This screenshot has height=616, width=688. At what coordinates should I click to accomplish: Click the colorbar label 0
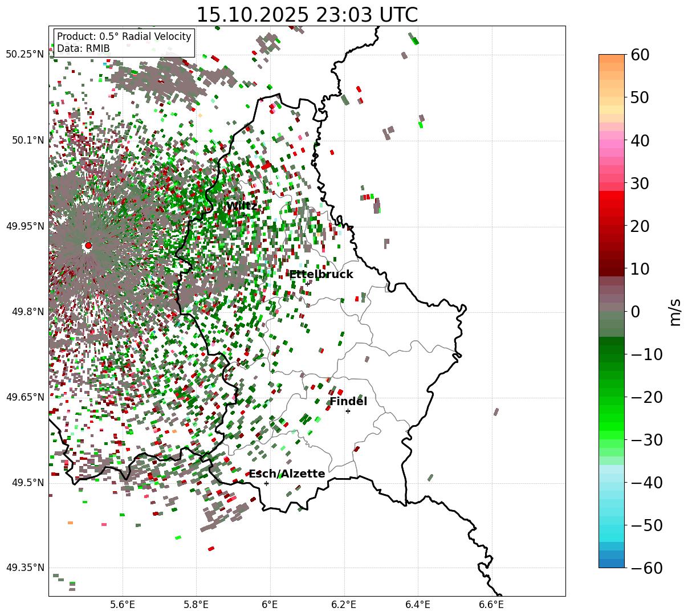click(x=635, y=311)
